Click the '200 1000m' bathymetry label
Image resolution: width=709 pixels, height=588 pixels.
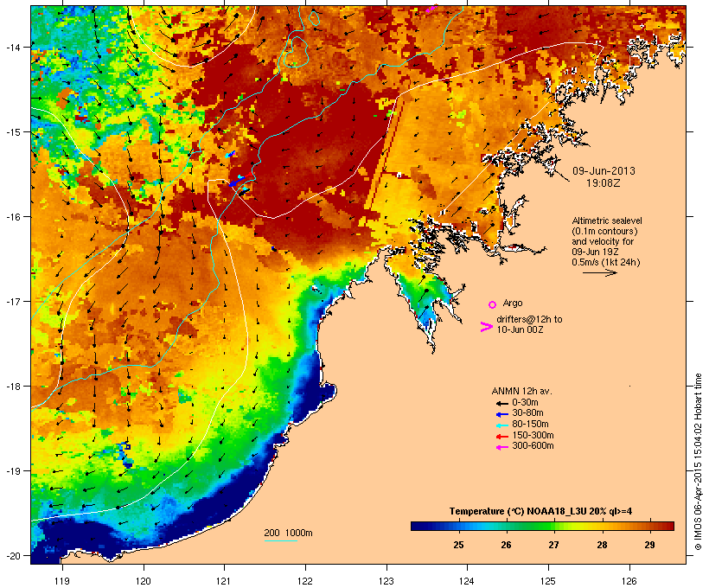[x=288, y=533]
